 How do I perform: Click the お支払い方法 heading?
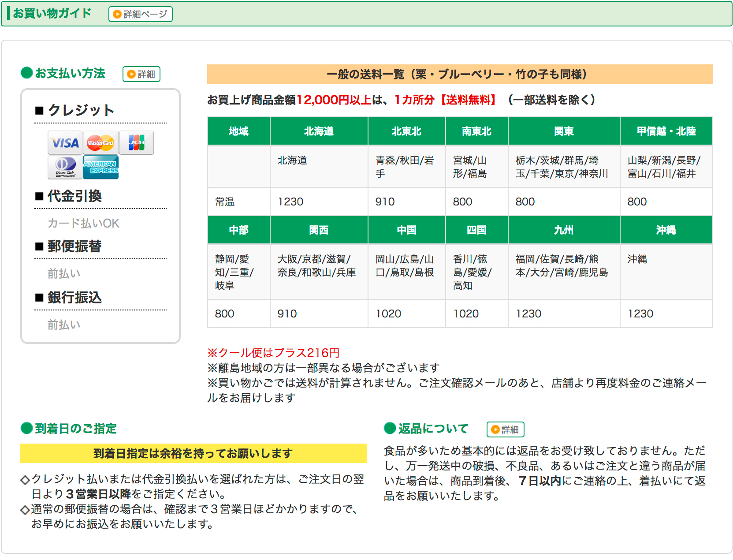(70, 73)
